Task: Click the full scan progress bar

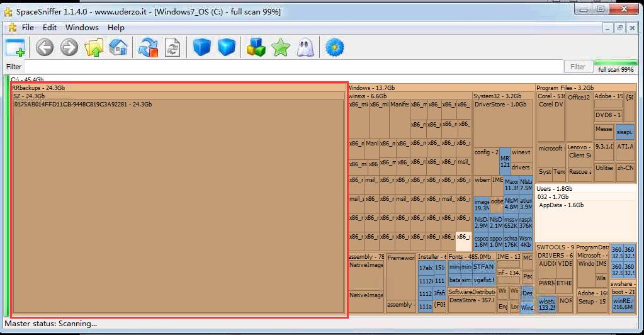Action: [616, 62]
